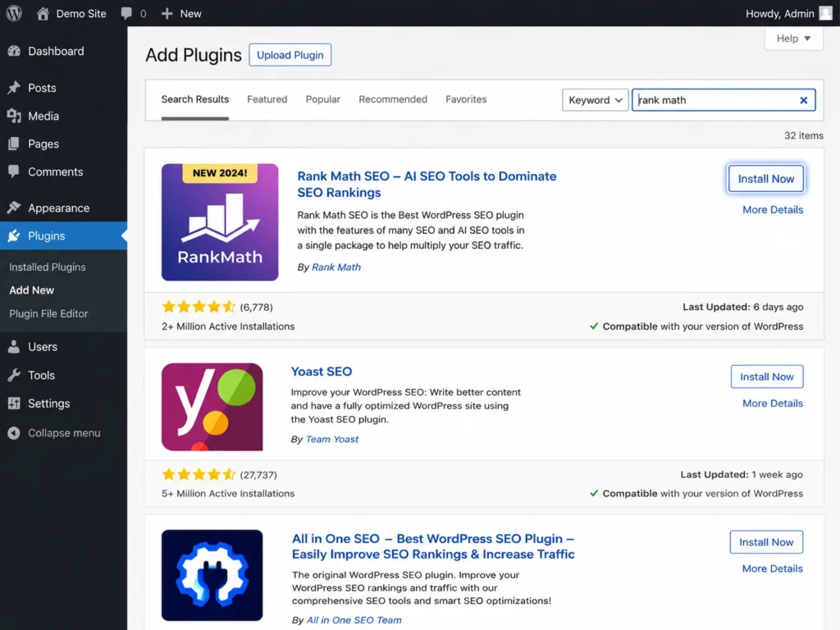Click the Upload Plugin button
Image resolution: width=840 pixels, height=630 pixels.
[x=290, y=55]
